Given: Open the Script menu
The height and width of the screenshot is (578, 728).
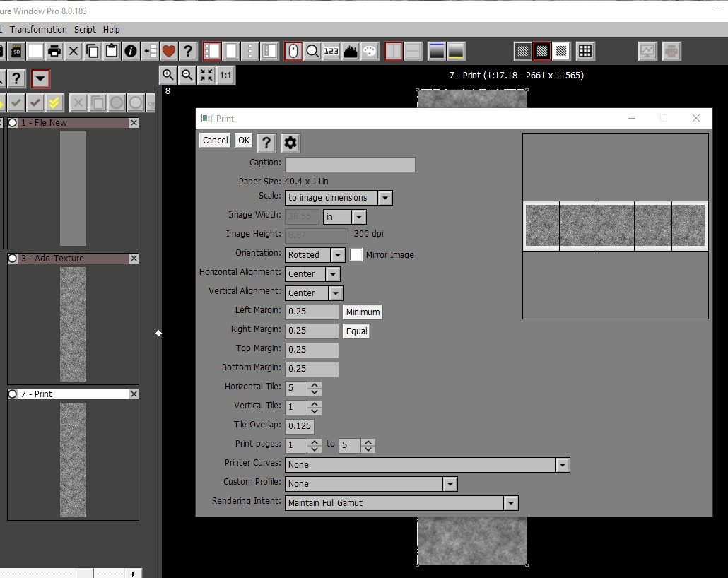Looking at the screenshot, I should point(85,30).
